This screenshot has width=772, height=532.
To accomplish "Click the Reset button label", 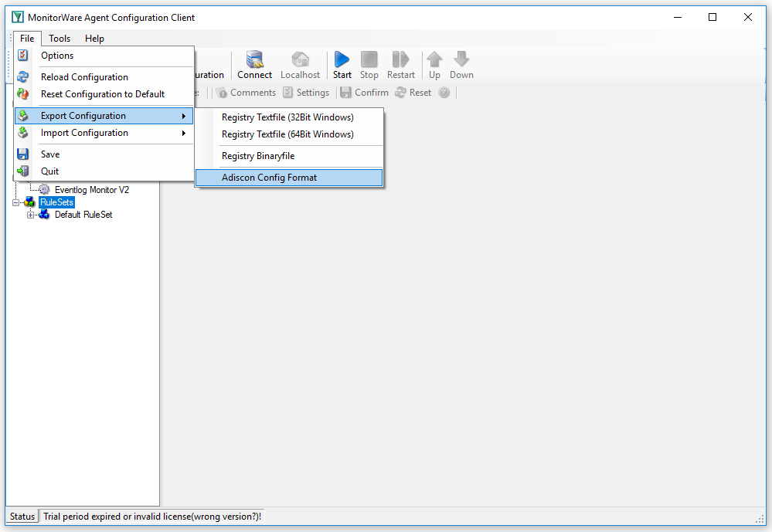I will click(x=420, y=93).
